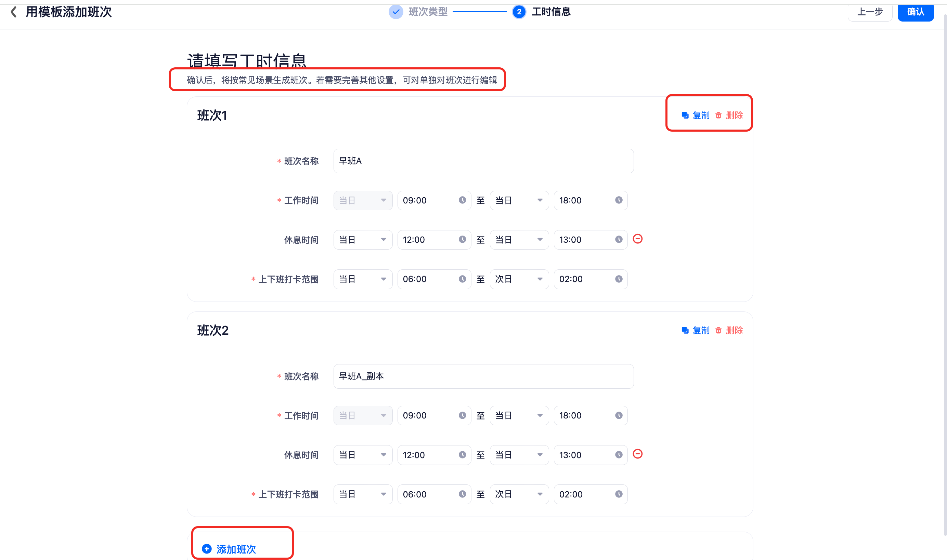Click the plus icon for 添加班次
The image size is (947, 560).
tap(207, 549)
